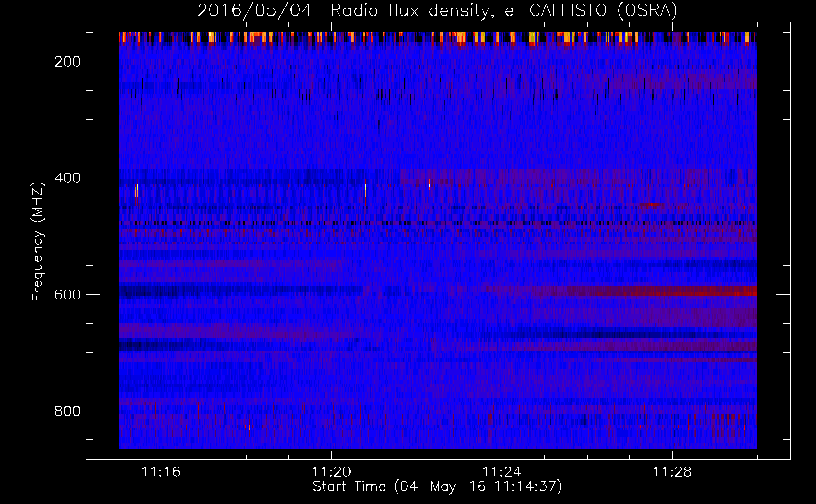
Task: Click the frequency tick label 400
Action: tap(68, 178)
